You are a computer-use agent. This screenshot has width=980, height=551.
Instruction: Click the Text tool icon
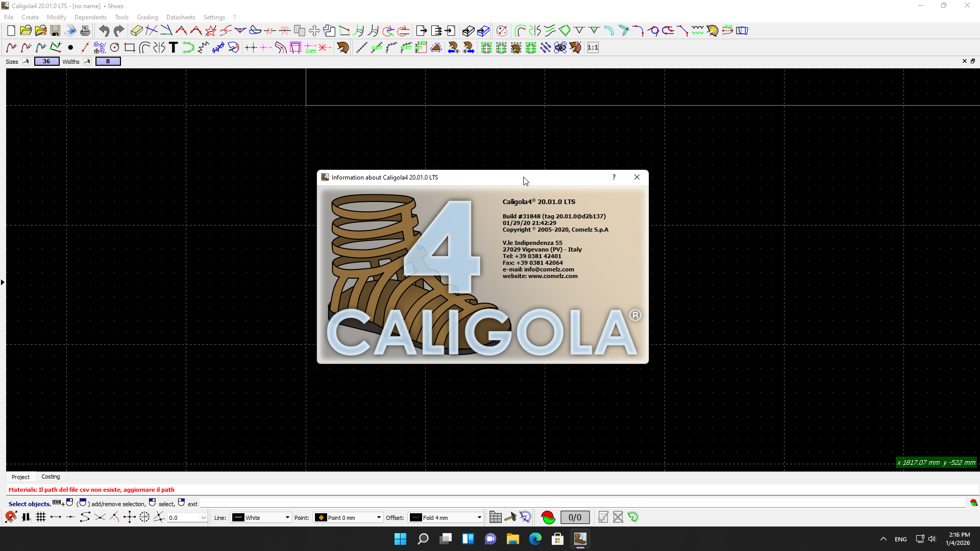click(174, 48)
